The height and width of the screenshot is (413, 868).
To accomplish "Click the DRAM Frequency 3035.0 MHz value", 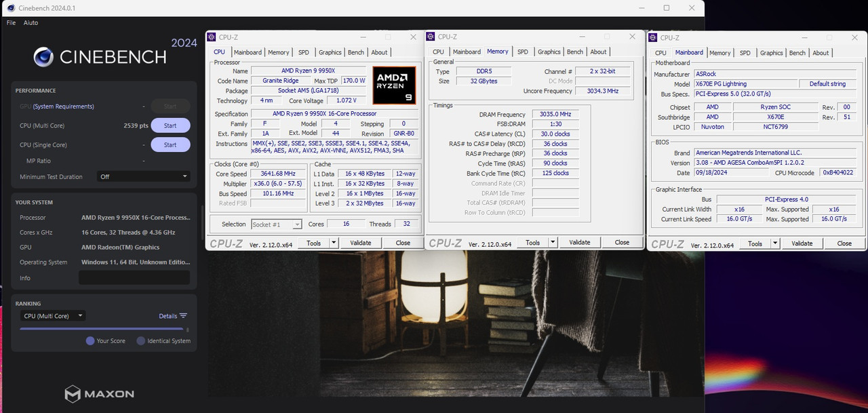I will click(x=555, y=115).
